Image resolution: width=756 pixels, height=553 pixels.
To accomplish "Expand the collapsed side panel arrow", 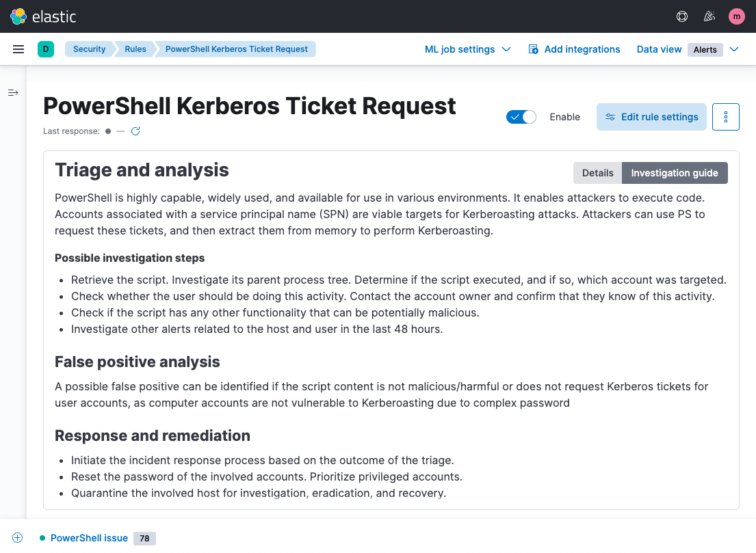I will click(13, 92).
